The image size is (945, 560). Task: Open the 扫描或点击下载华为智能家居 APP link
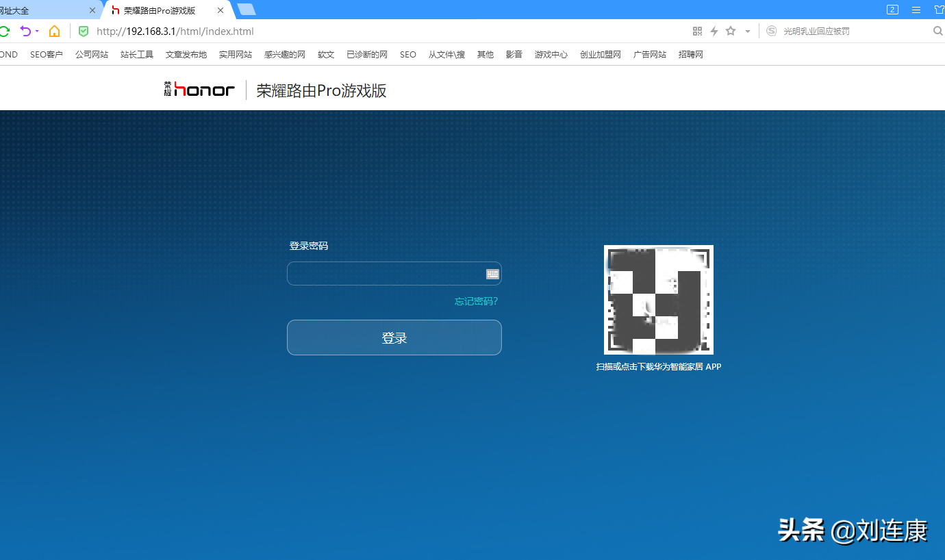[x=659, y=367]
